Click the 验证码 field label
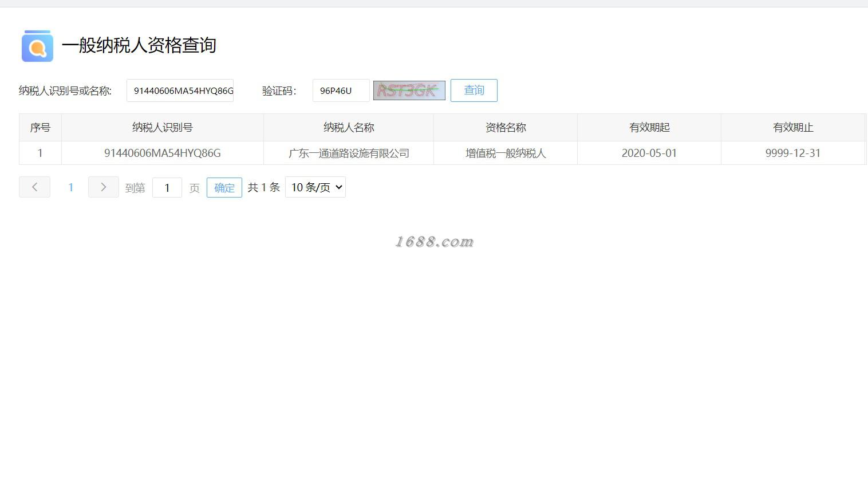 (x=279, y=90)
